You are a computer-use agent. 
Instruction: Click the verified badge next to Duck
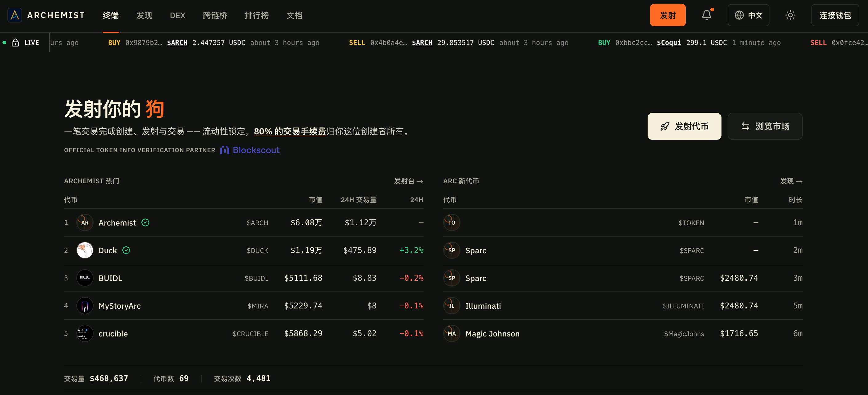126,250
